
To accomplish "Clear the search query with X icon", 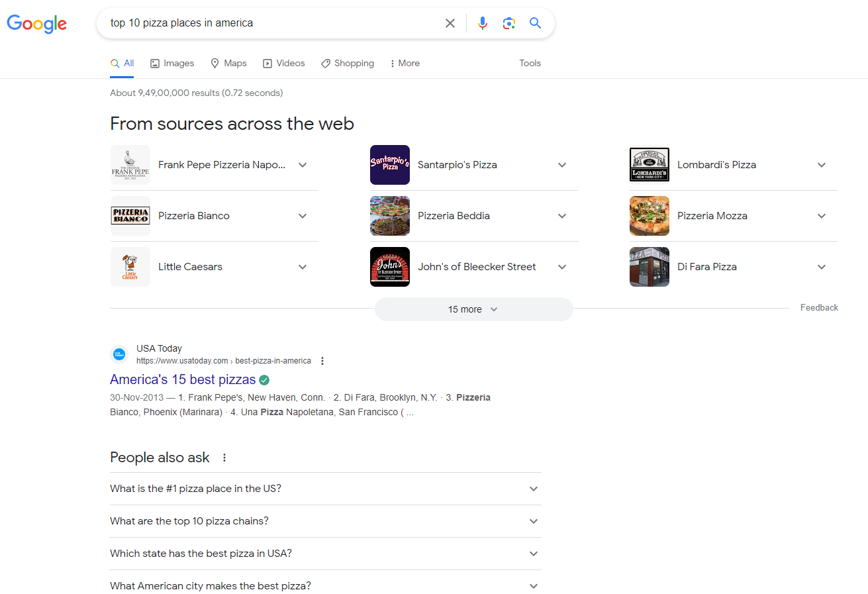I will point(450,23).
